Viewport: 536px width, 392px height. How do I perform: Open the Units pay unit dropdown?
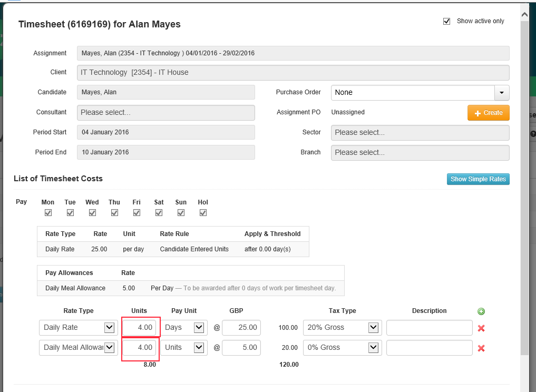[184, 348]
